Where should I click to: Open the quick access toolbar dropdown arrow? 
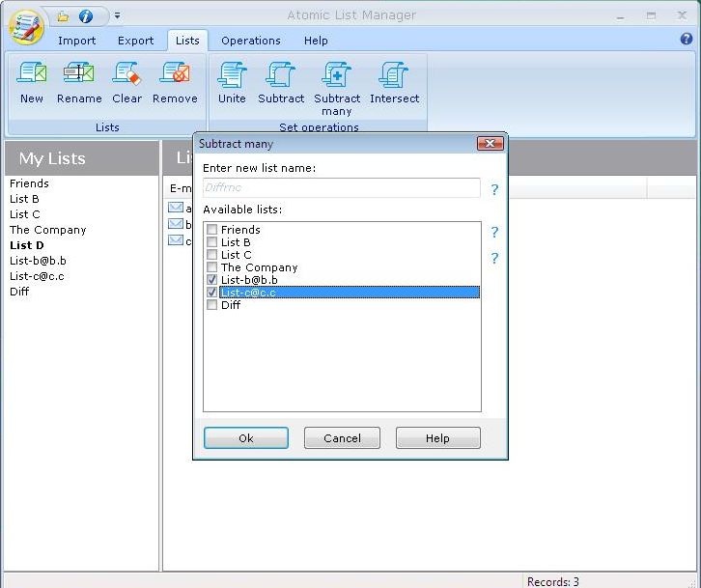[117, 16]
